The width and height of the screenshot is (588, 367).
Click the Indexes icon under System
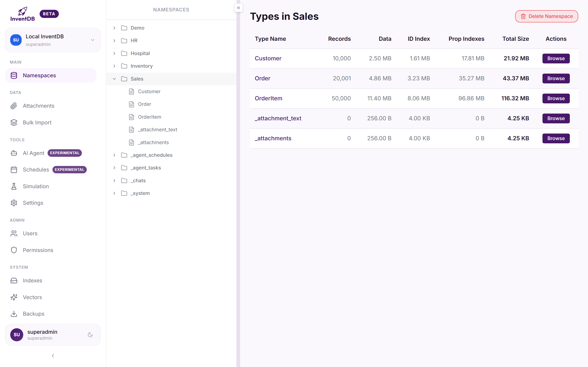point(14,280)
